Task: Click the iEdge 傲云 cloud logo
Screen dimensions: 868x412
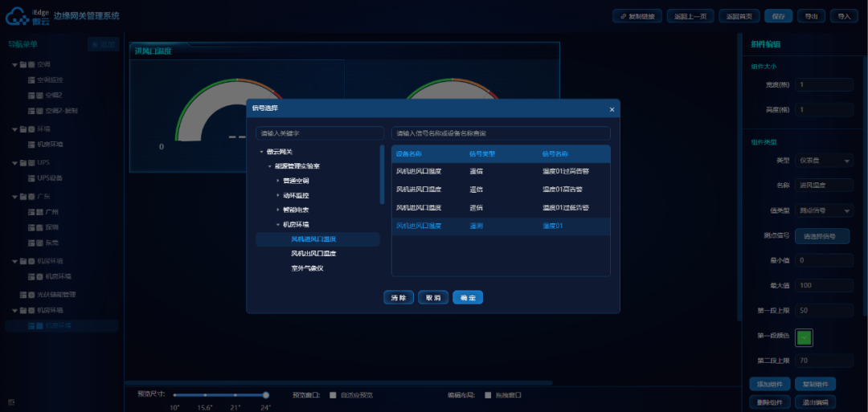Action: click(27, 17)
